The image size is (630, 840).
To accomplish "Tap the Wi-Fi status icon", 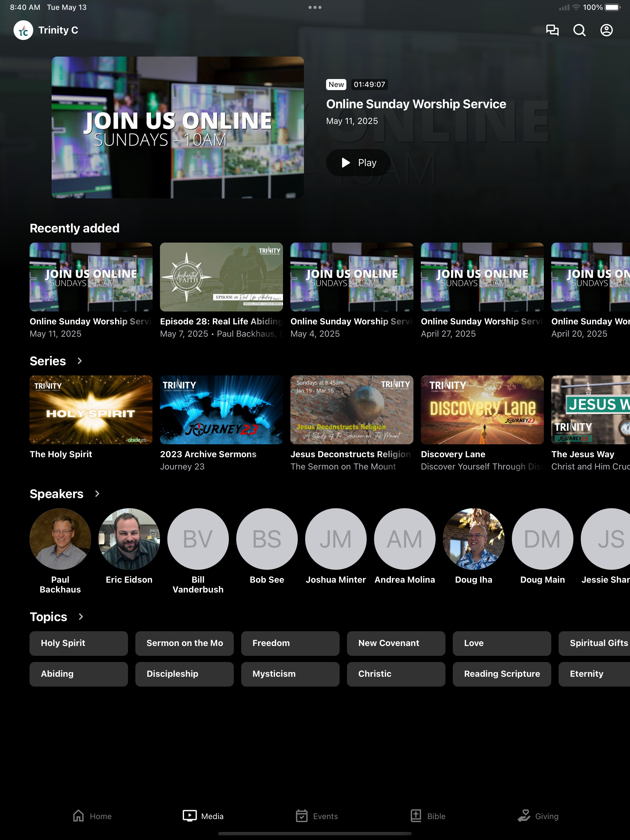I will (x=576, y=7).
